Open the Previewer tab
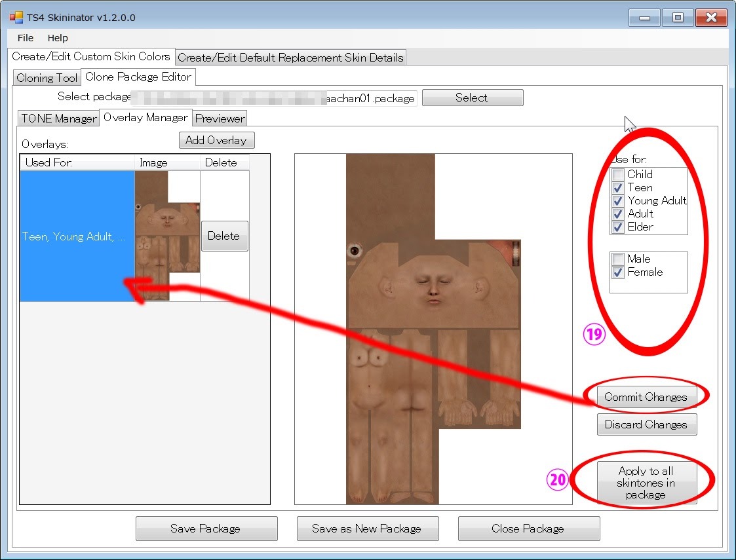The image size is (736, 560). tap(220, 119)
